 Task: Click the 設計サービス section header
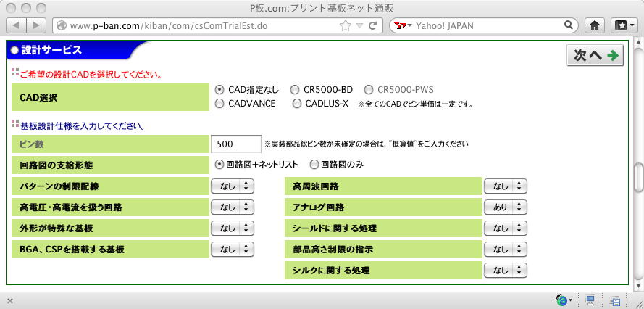point(78,50)
